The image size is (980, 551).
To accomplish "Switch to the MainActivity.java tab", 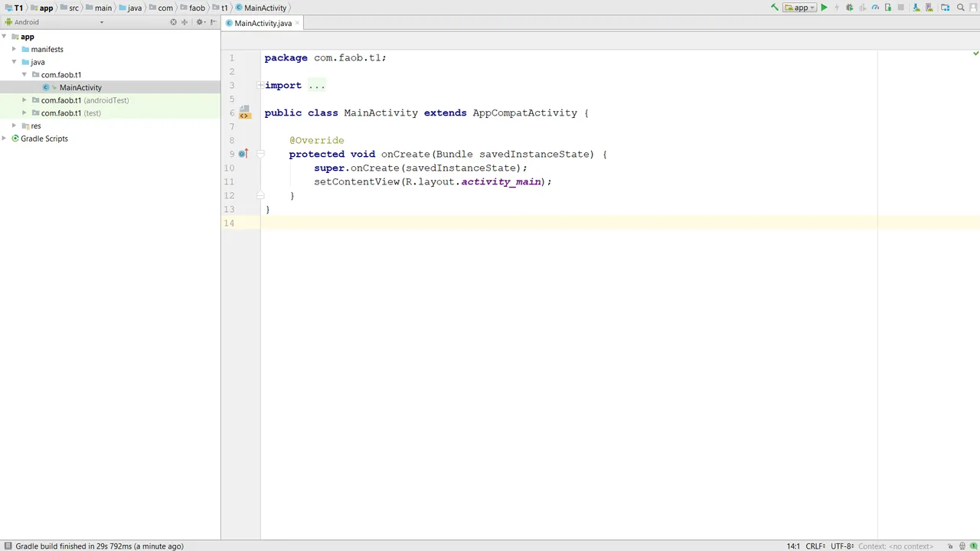I will 263,23.
